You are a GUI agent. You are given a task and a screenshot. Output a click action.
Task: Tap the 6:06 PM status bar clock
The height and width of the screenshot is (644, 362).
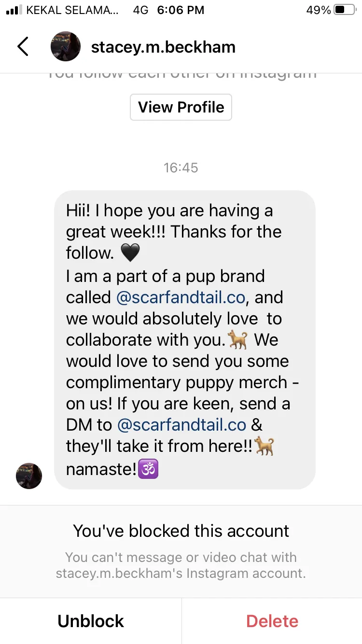pos(181,10)
